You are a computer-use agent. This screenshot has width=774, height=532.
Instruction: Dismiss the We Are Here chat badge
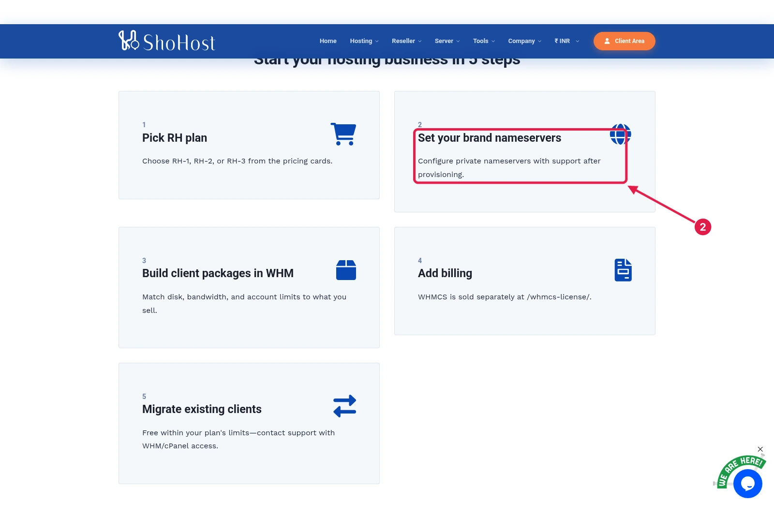coord(760,449)
